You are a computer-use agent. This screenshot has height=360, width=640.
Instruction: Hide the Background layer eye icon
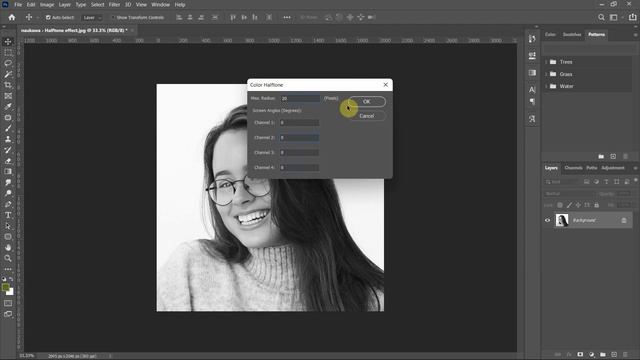click(548, 220)
